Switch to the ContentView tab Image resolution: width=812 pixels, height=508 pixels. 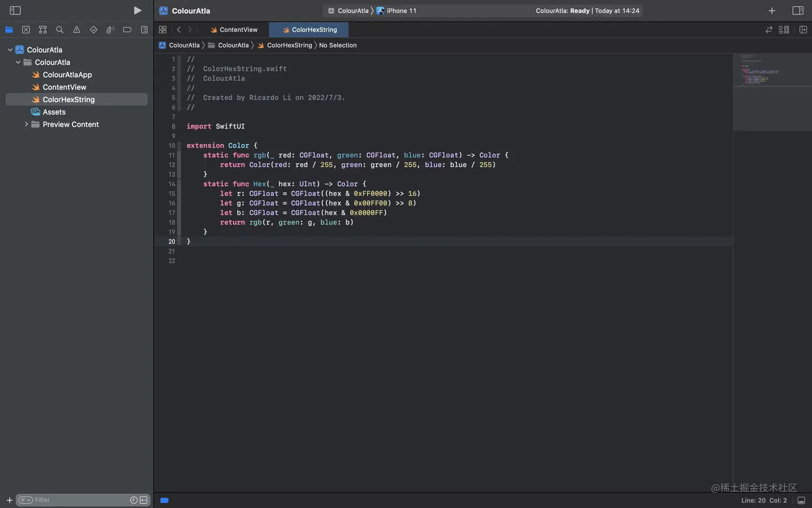[234, 30]
